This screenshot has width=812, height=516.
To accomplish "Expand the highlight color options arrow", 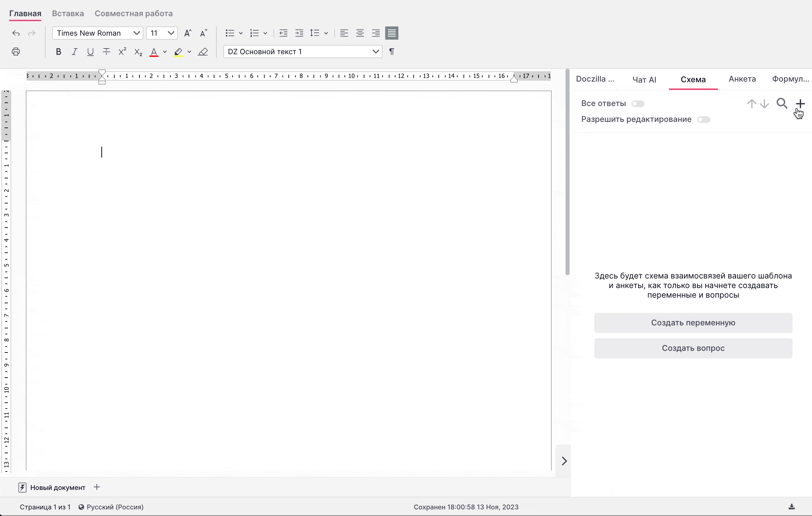I will click(189, 52).
